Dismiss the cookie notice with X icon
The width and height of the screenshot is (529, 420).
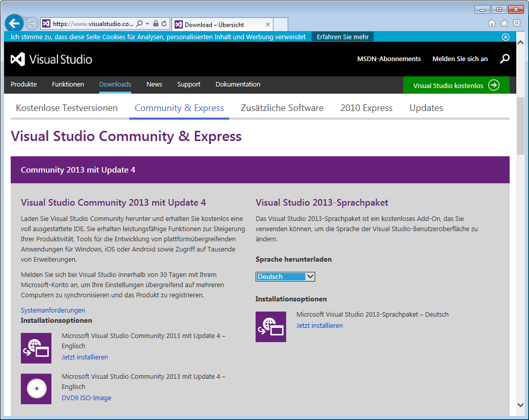[506, 37]
